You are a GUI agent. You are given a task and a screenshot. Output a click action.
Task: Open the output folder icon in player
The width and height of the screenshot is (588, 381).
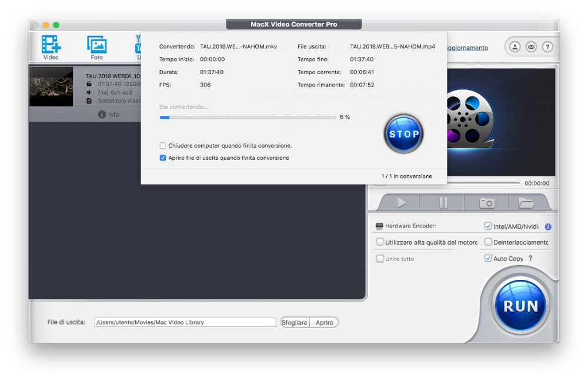526,203
